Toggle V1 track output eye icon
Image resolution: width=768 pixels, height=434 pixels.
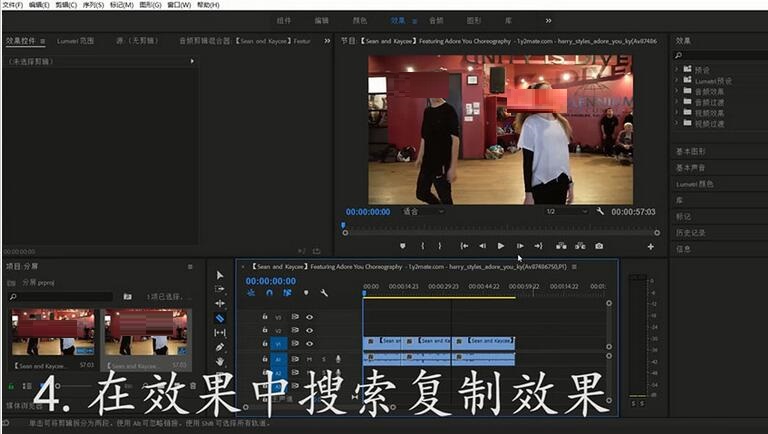tap(309, 343)
